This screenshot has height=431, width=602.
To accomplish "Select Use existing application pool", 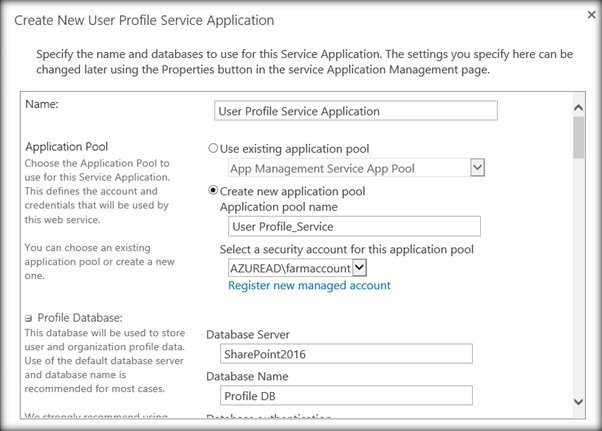I will [x=213, y=148].
